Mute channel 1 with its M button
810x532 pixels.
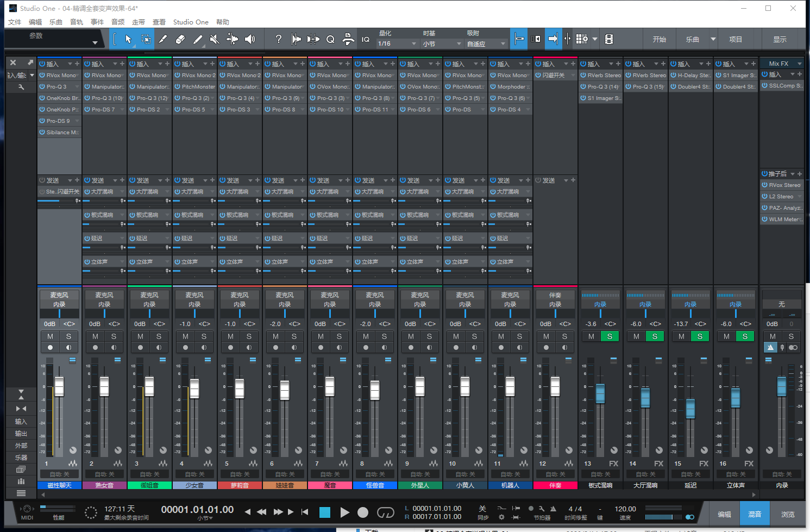coord(50,336)
